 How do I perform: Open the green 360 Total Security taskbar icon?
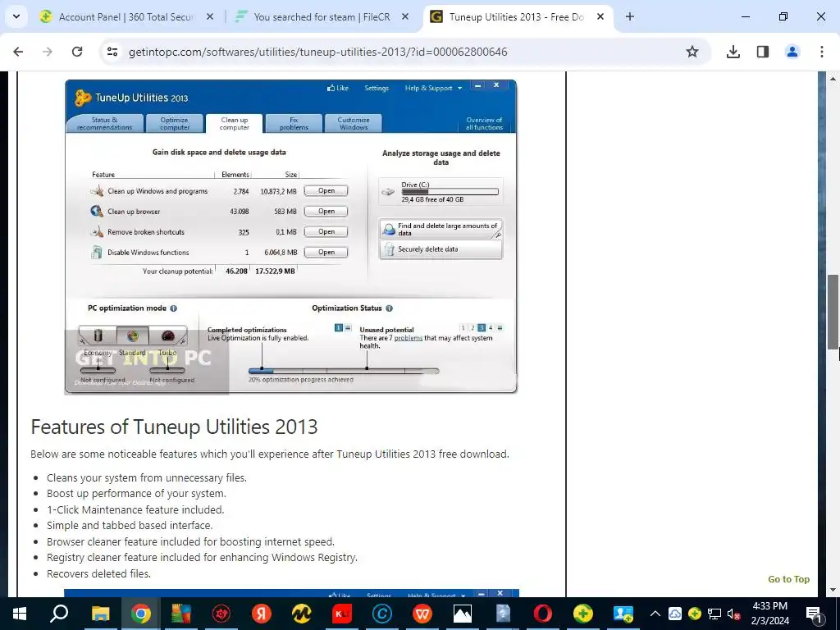(583, 614)
